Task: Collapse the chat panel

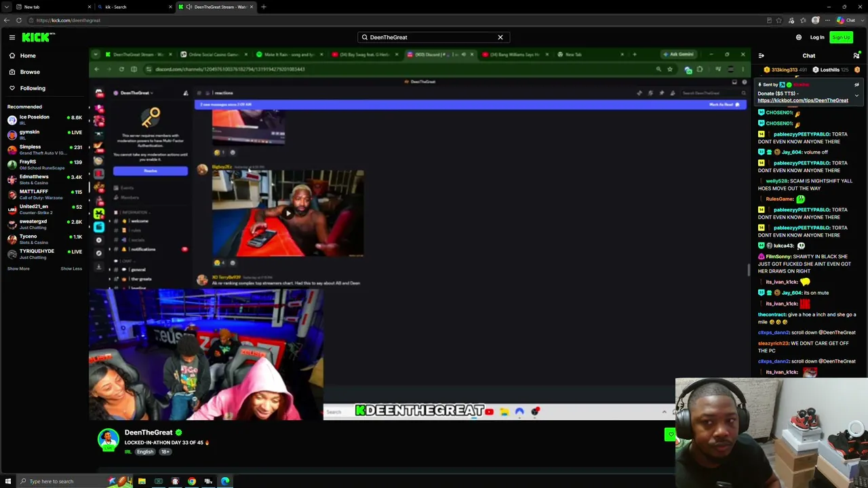Action: [x=761, y=56]
